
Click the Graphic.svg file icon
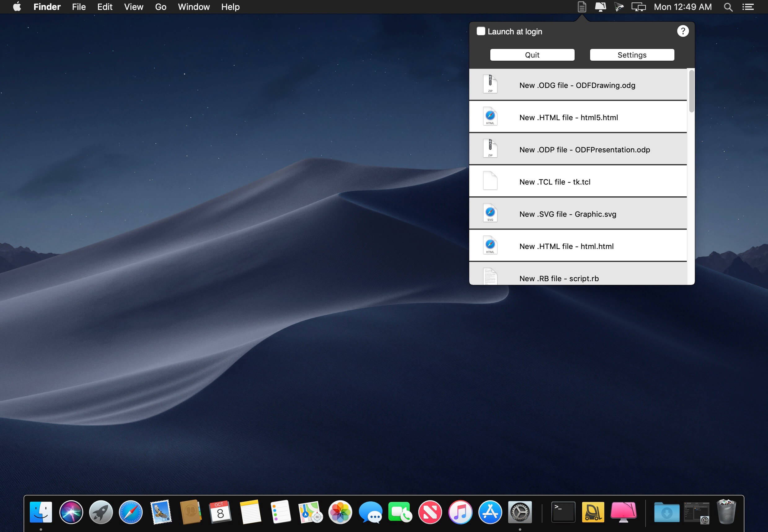(x=490, y=213)
